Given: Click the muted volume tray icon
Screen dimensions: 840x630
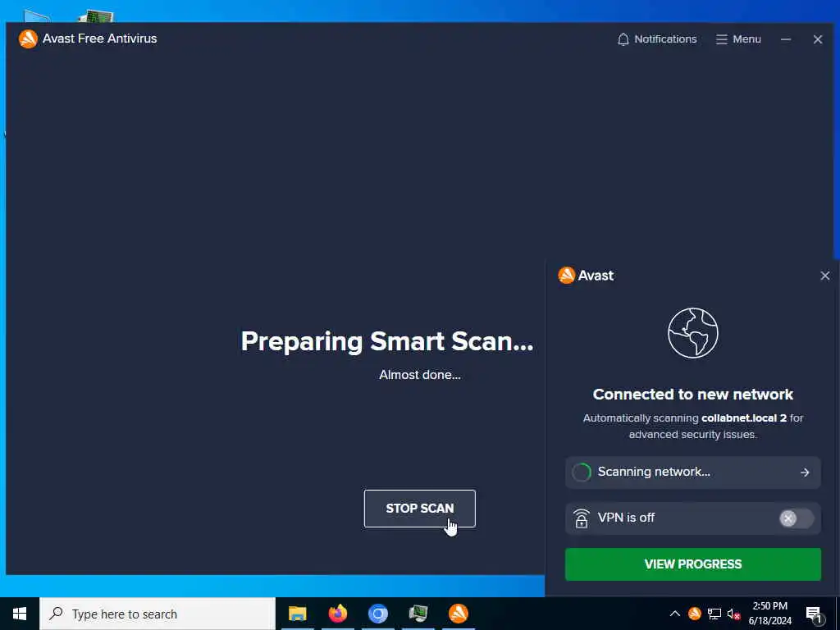Looking at the screenshot, I should pyautogui.click(x=734, y=614).
